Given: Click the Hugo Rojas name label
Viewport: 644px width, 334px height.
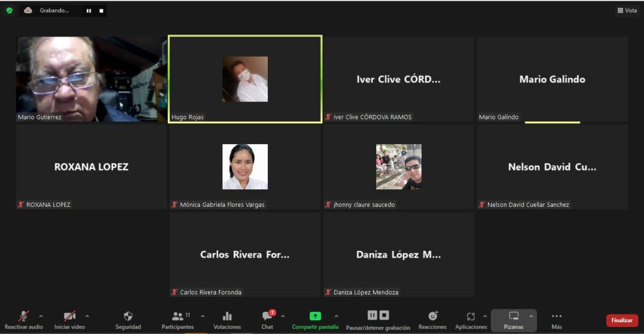Looking at the screenshot, I should pyautogui.click(x=187, y=117).
